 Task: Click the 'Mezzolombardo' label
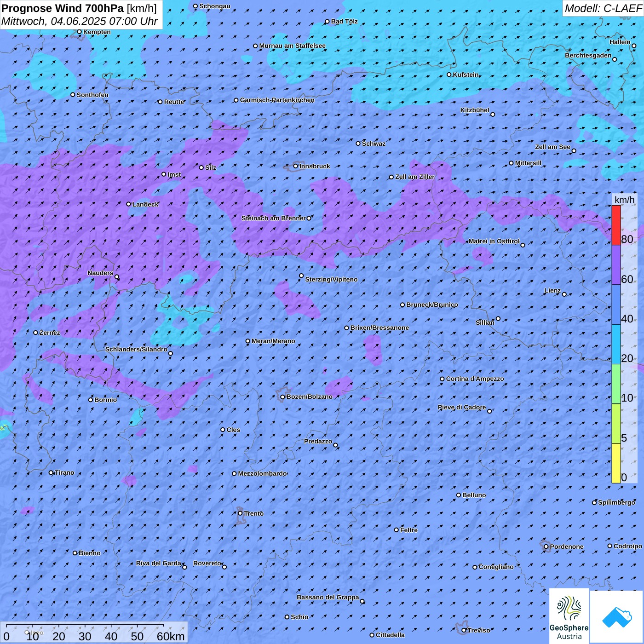[262, 473]
